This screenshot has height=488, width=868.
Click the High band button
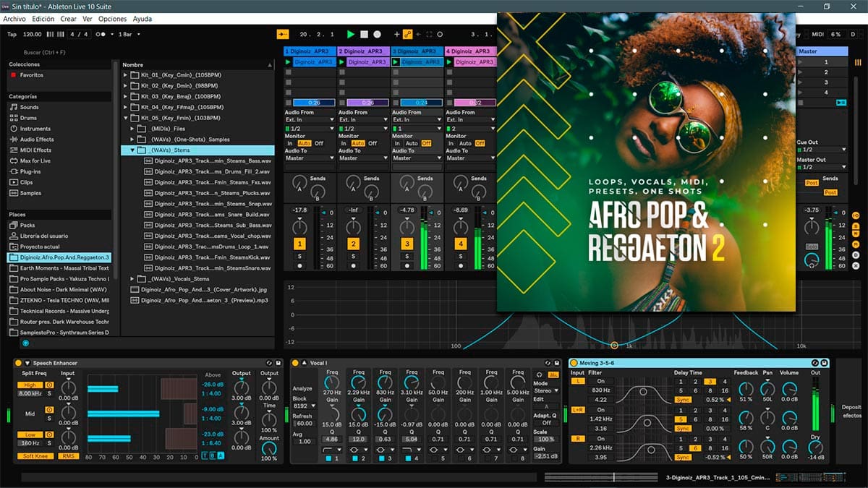pyautogui.click(x=30, y=385)
